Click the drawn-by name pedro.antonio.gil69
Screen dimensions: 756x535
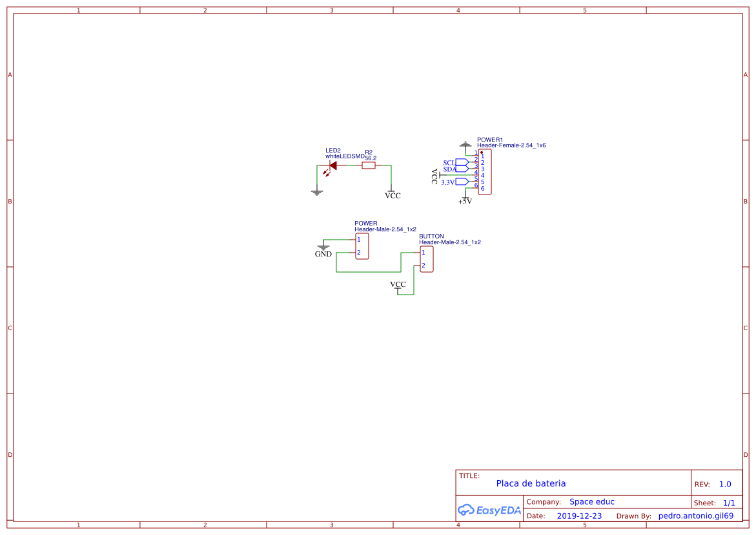click(695, 516)
